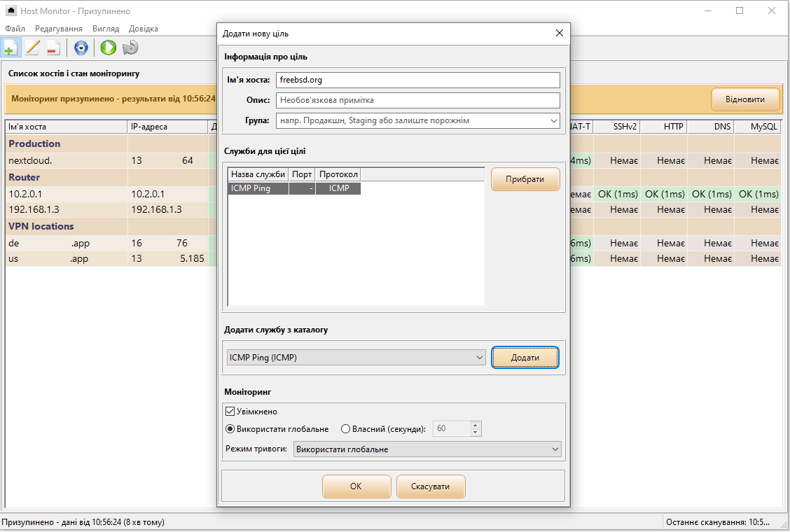
Task: Select 'Використати глобальне' radio button
Action: coord(230,429)
